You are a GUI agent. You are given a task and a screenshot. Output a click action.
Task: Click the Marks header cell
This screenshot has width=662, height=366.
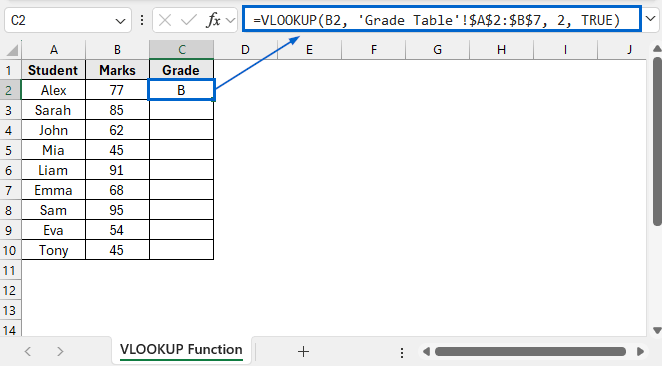pos(117,70)
